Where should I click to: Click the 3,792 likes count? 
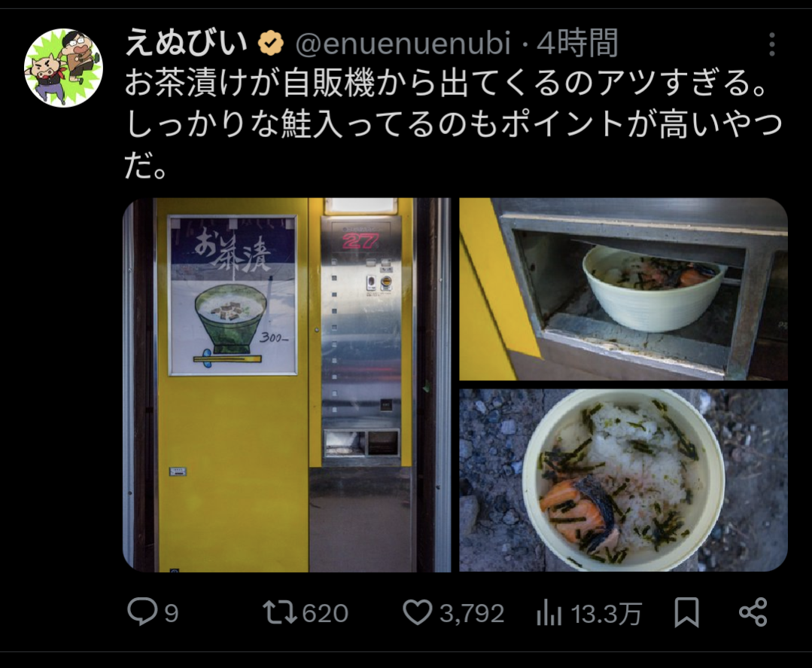click(x=472, y=614)
